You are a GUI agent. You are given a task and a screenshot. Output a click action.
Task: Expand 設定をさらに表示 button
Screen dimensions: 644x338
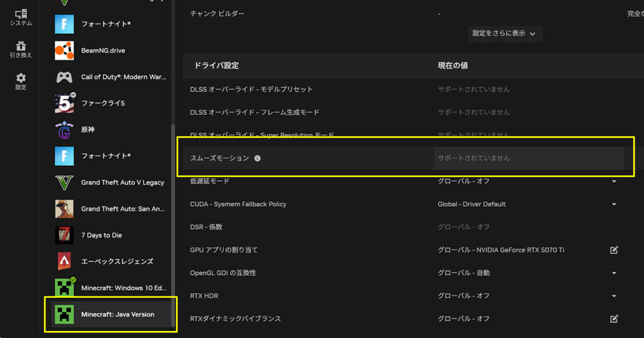(505, 34)
